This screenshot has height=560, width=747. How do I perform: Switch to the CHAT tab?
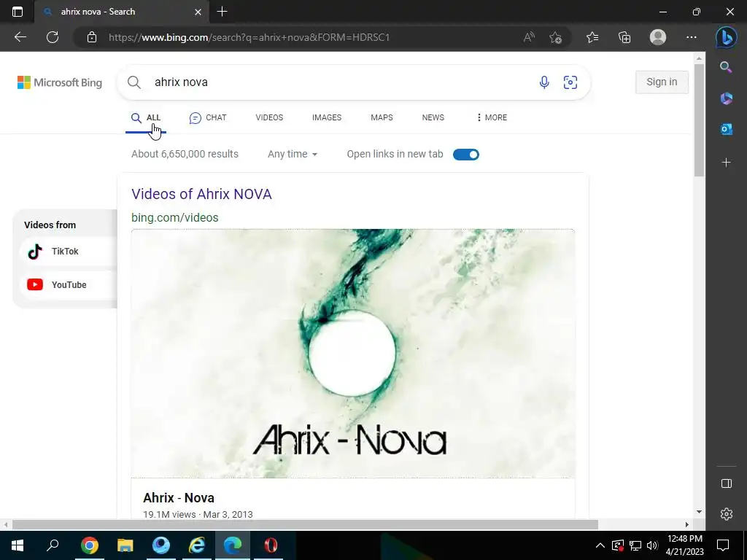coord(208,117)
